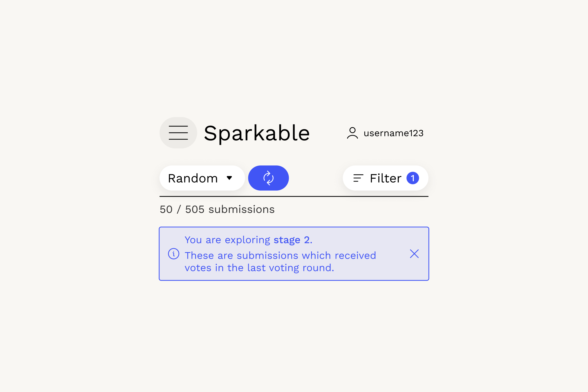The height and width of the screenshot is (392, 588).
Task: Click the "50 / 505 submissions" counter
Action: click(x=217, y=209)
